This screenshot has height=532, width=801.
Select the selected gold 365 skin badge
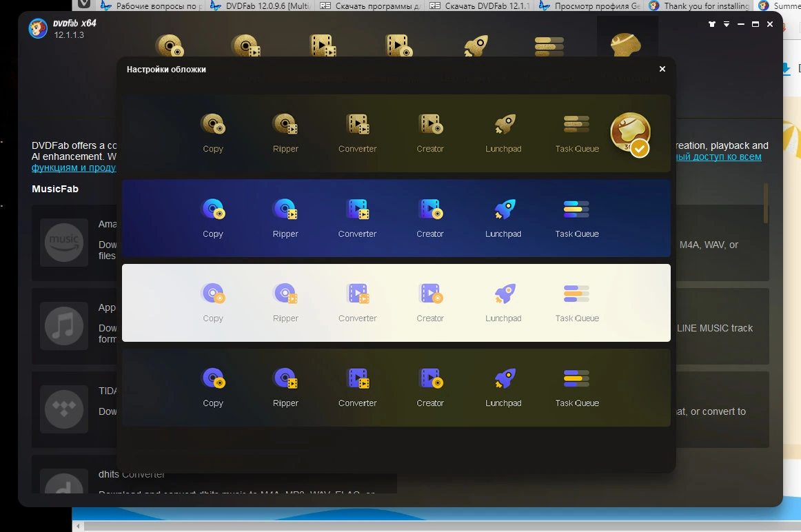[630, 134]
